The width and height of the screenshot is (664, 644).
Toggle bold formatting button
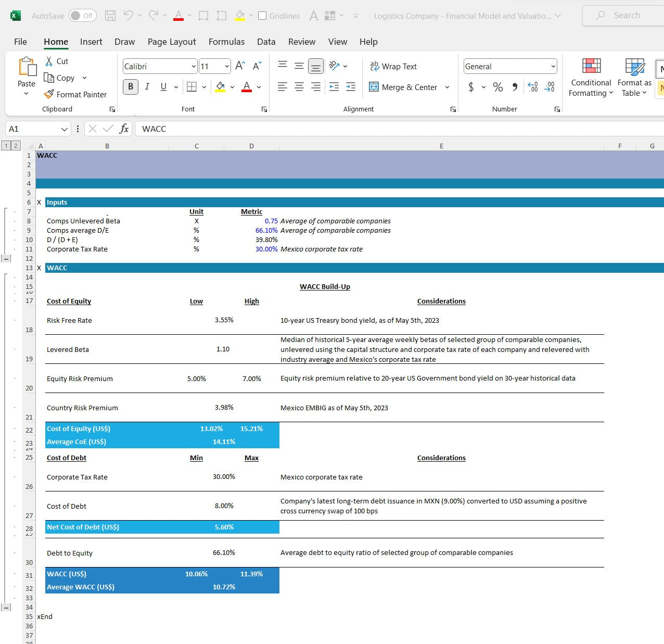[131, 87]
